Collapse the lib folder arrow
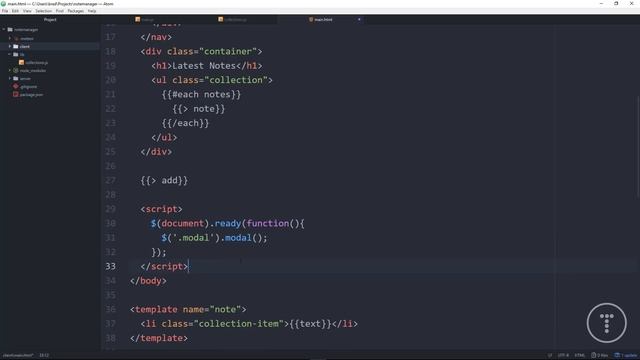This screenshot has height=360, width=640. tap(10, 54)
